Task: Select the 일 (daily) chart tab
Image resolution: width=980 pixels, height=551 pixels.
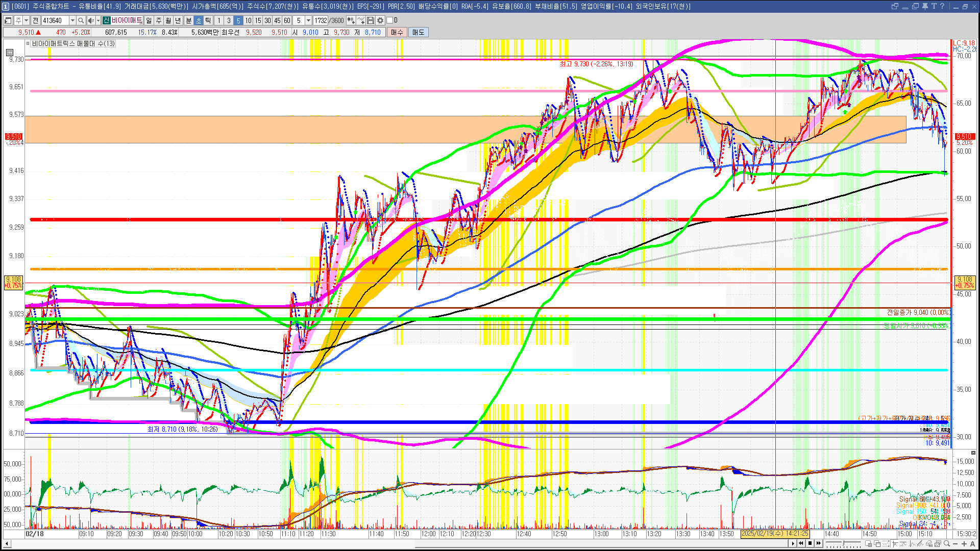Action: (149, 20)
